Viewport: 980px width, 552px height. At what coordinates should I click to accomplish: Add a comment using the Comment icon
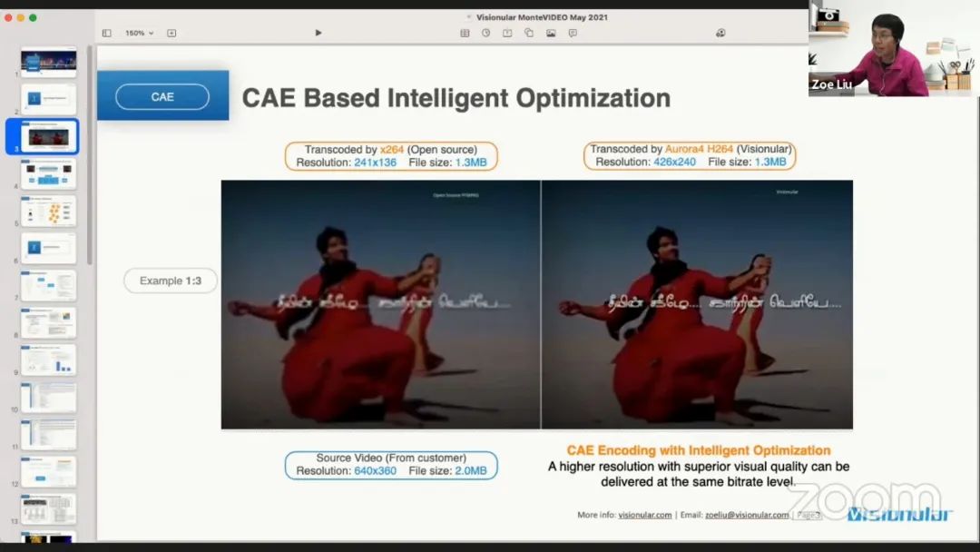573,33
